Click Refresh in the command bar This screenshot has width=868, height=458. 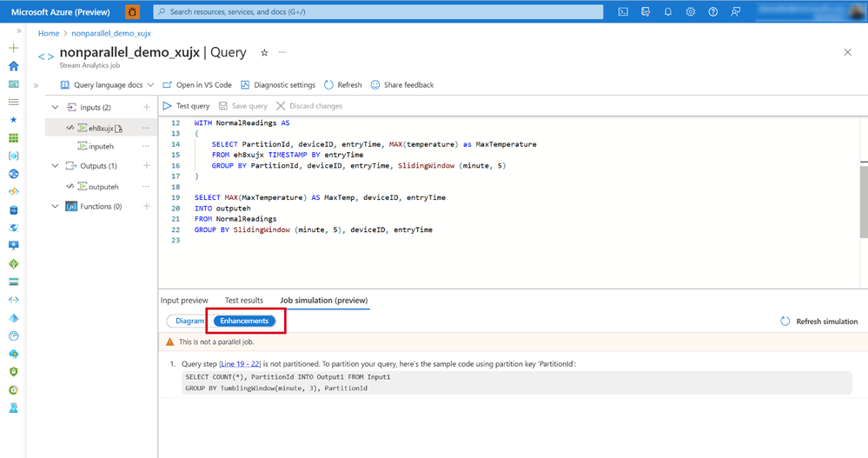(x=343, y=84)
